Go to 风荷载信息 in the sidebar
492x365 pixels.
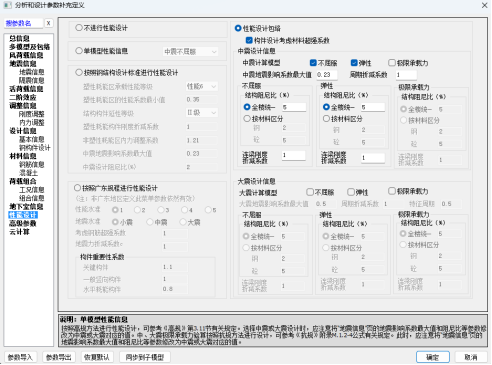[26, 55]
